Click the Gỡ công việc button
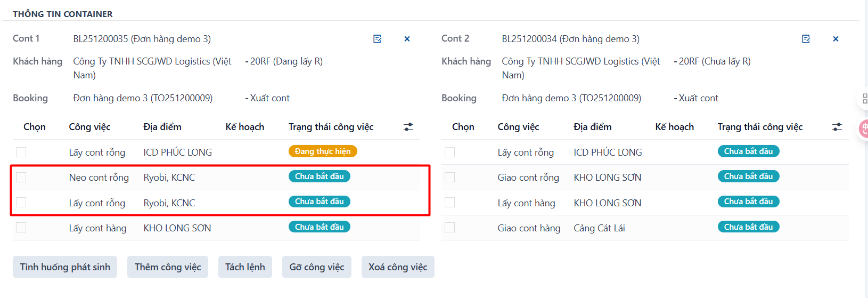 [317, 267]
